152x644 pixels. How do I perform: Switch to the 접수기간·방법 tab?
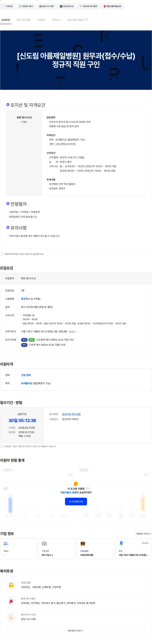[23, 20]
